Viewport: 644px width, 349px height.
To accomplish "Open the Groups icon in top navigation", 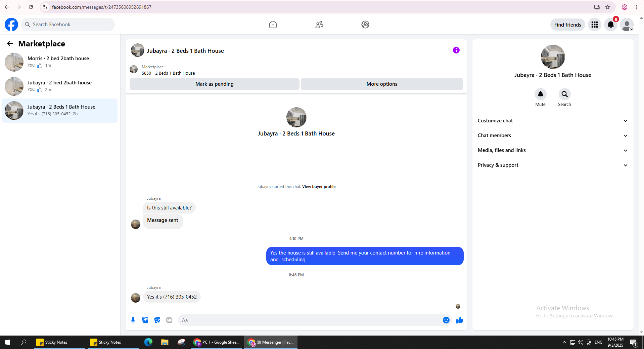I will pos(365,25).
